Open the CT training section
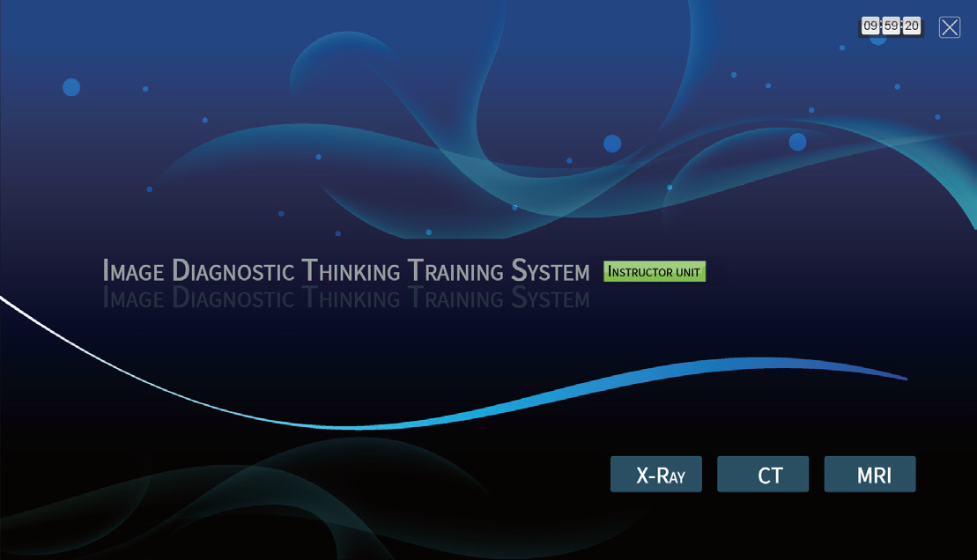The height and width of the screenshot is (560, 977). coord(763,474)
